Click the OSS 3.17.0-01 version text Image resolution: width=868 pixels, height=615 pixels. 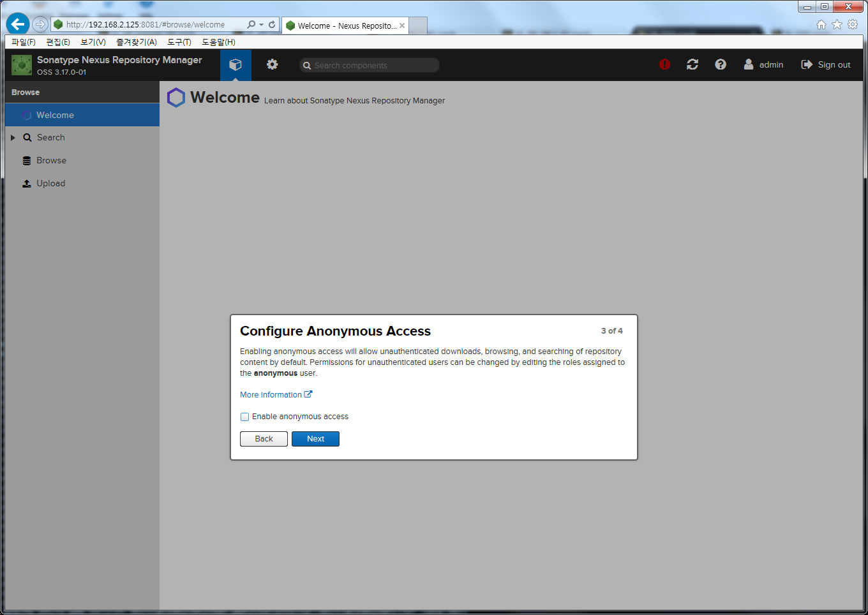61,72
